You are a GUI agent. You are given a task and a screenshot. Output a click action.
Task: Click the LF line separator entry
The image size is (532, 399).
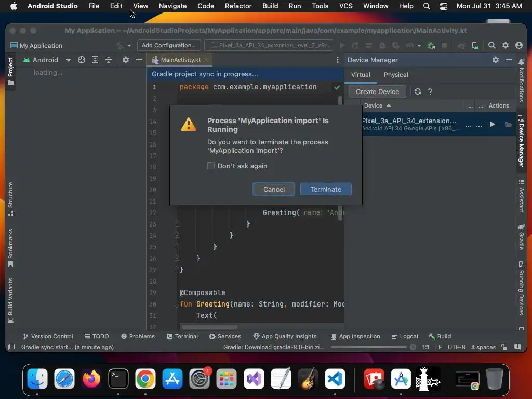tap(438, 347)
